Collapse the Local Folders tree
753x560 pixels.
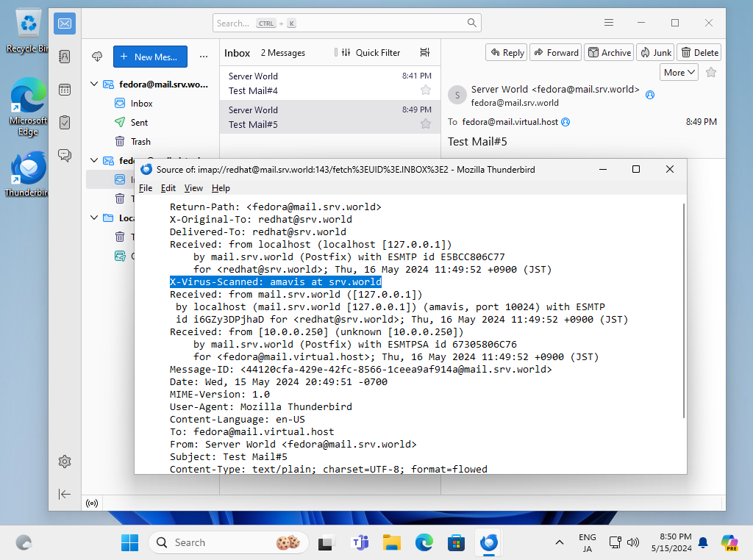[94, 218]
